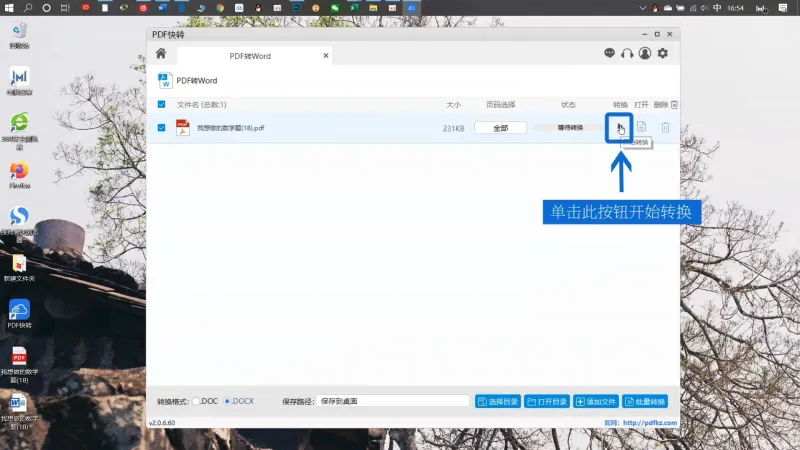Select the .DOC format radio button
This screenshot has height=450, width=800.
pos(196,402)
